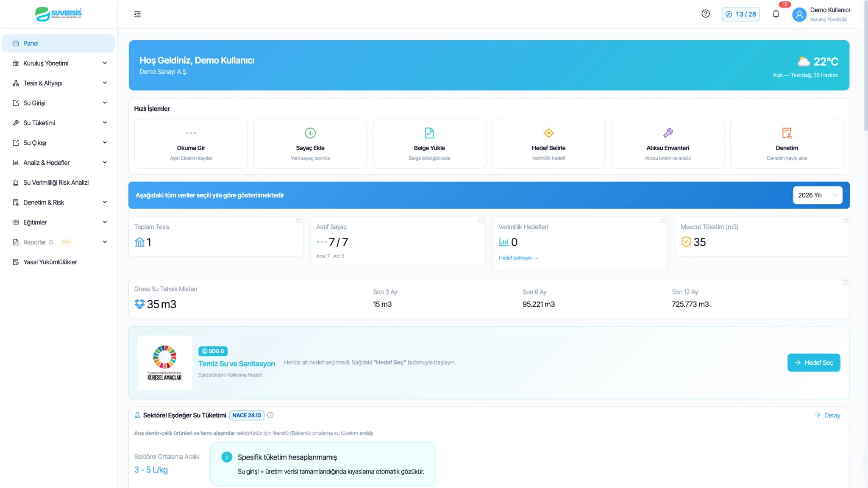The width and height of the screenshot is (868, 488).
Task: Click the NACE 24.10 tag
Action: (x=247, y=415)
